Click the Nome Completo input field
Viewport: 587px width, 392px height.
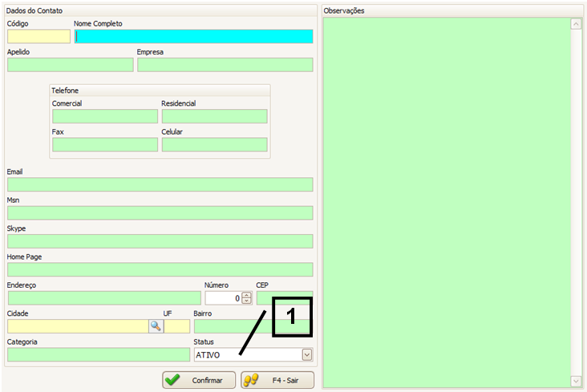point(193,36)
